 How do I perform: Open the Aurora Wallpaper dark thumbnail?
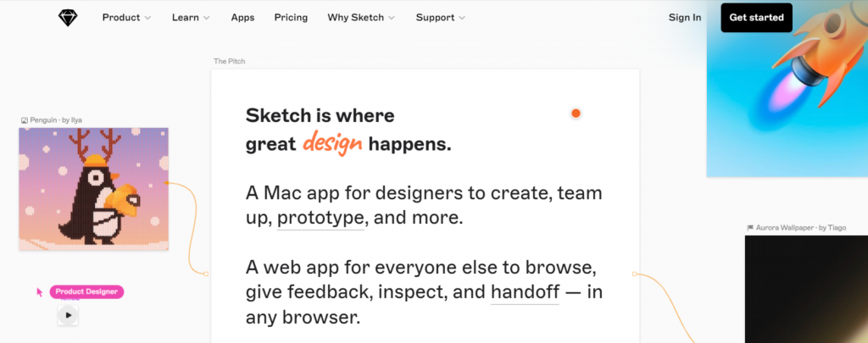pyautogui.click(x=806, y=289)
